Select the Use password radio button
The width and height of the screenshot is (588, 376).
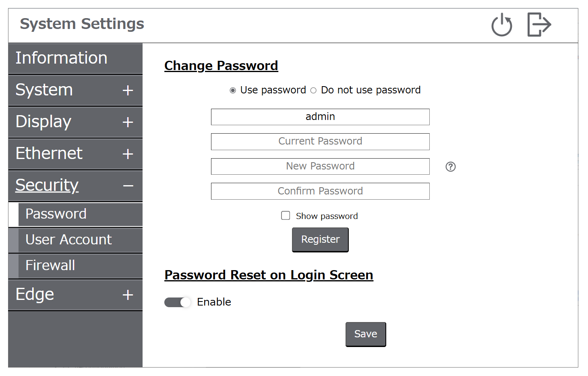click(233, 90)
